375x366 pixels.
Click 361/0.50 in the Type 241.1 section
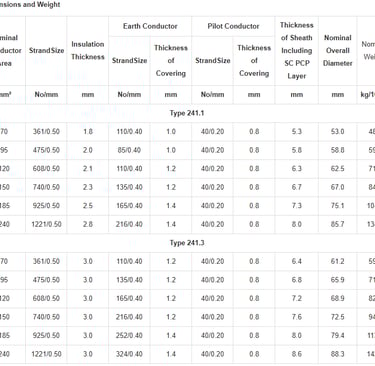tap(46, 132)
